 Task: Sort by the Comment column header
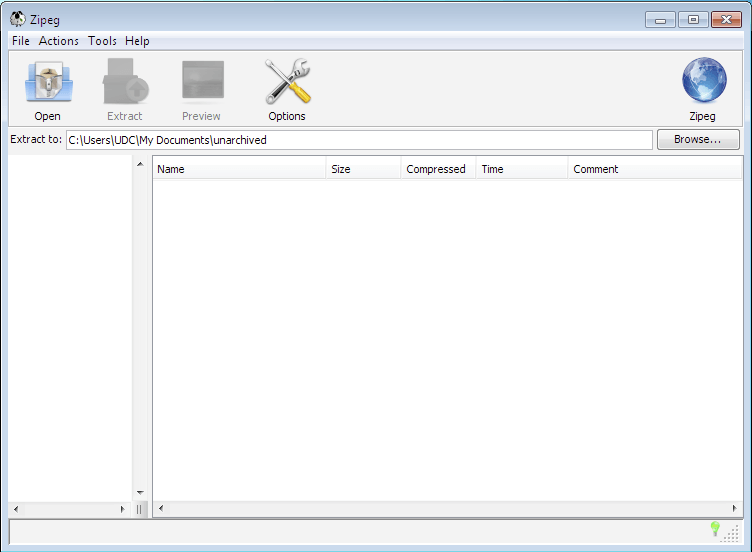[655, 169]
